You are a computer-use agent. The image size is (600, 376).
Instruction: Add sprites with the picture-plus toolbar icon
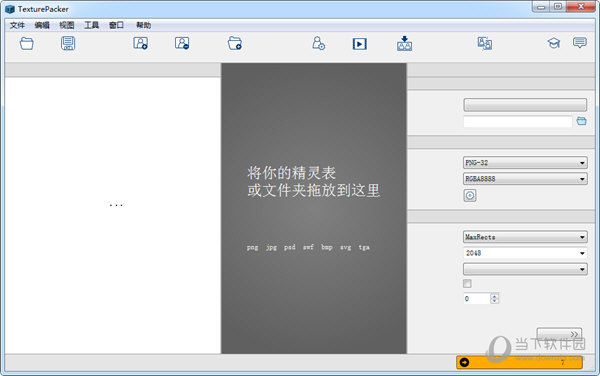tap(140, 43)
